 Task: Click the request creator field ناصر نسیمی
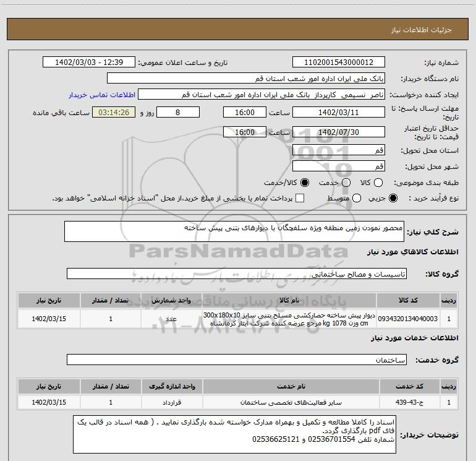pos(261,95)
